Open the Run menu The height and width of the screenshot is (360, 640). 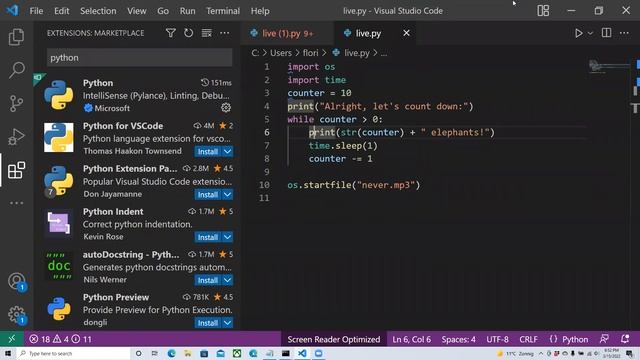click(187, 11)
